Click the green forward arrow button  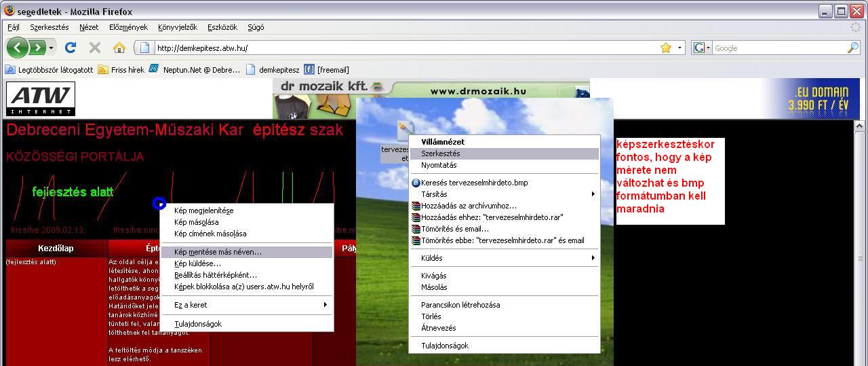tap(37, 48)
